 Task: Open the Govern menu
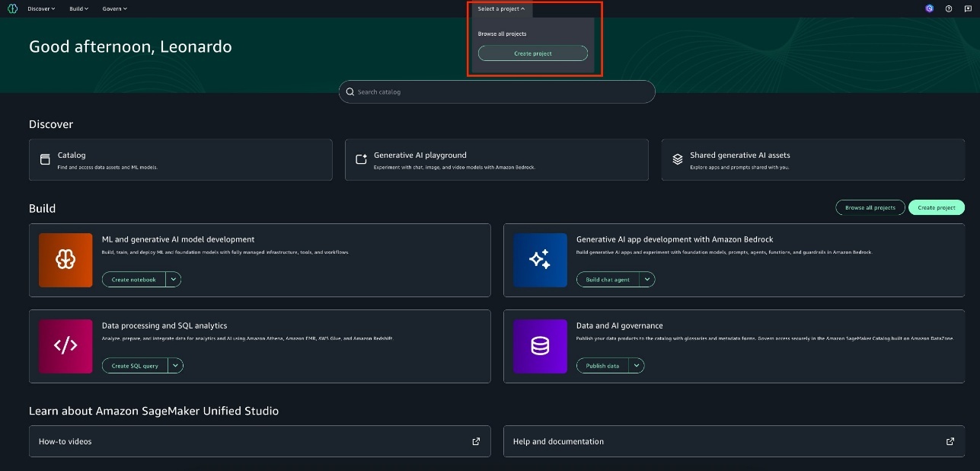[x=115, y=8]
